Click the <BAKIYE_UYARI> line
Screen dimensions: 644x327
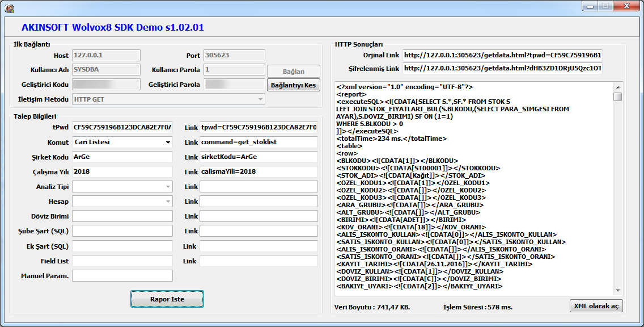[420, 286]
